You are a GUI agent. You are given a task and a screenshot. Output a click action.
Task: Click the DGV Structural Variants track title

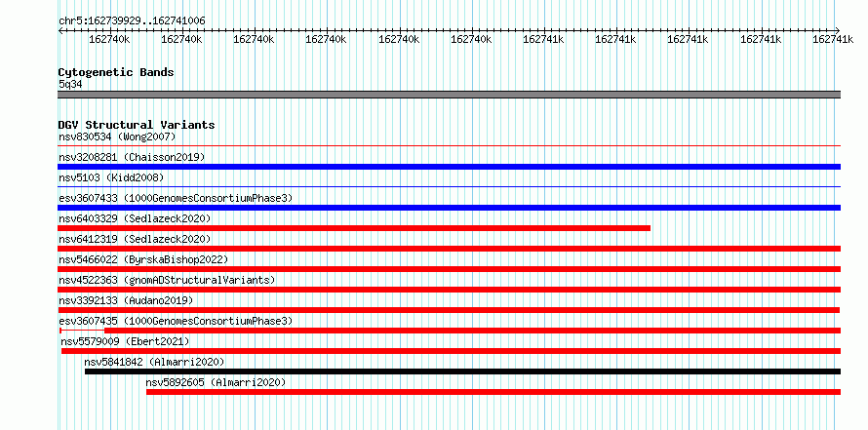point(137,125)
